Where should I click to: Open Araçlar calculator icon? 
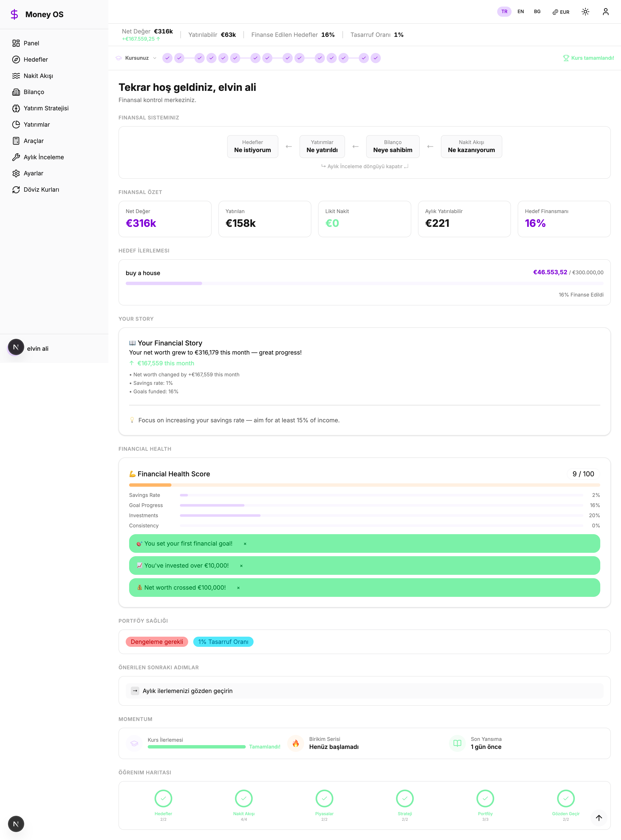(16, 141)
